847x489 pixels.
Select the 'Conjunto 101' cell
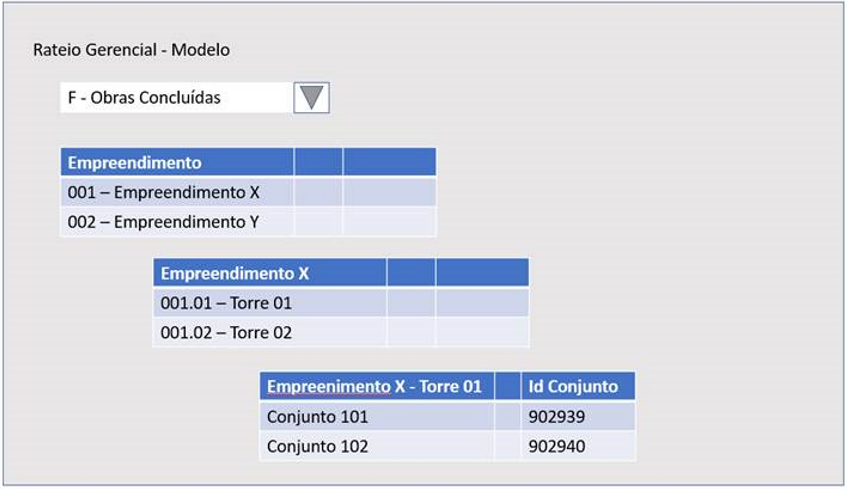(317, 416)
